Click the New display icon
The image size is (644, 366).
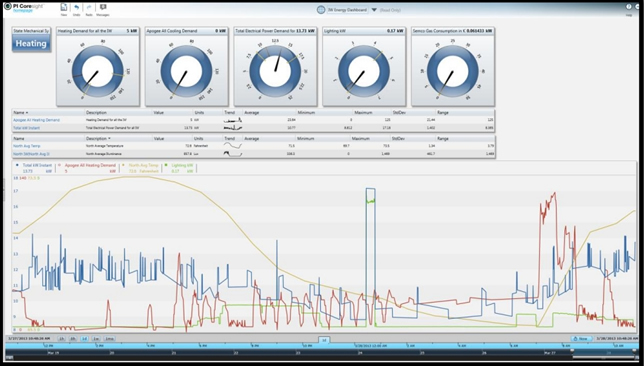64,8
